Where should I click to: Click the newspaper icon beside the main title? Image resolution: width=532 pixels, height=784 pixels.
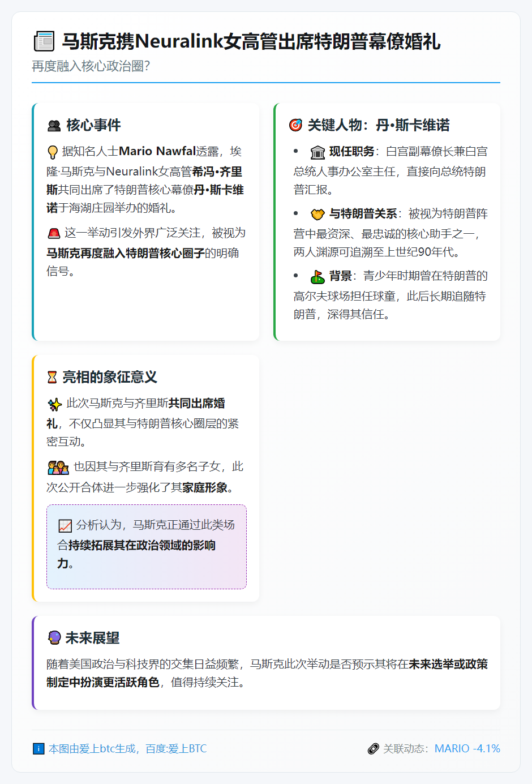pyautogui.click(x=44, y=42)
